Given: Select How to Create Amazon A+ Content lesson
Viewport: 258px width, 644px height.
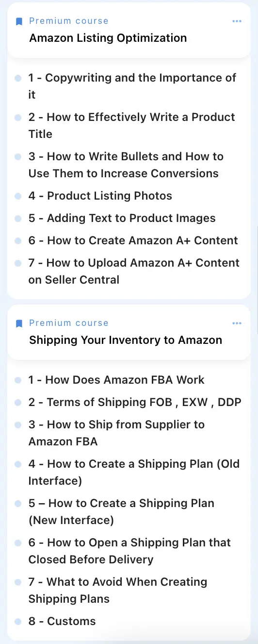Looking at the screenshot, I should pos(133,241).
